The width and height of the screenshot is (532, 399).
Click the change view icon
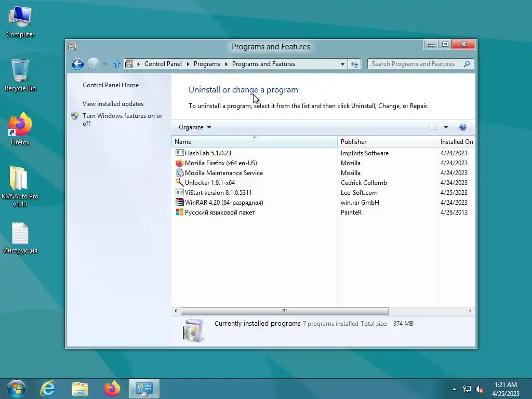click(x=433, y=127)
